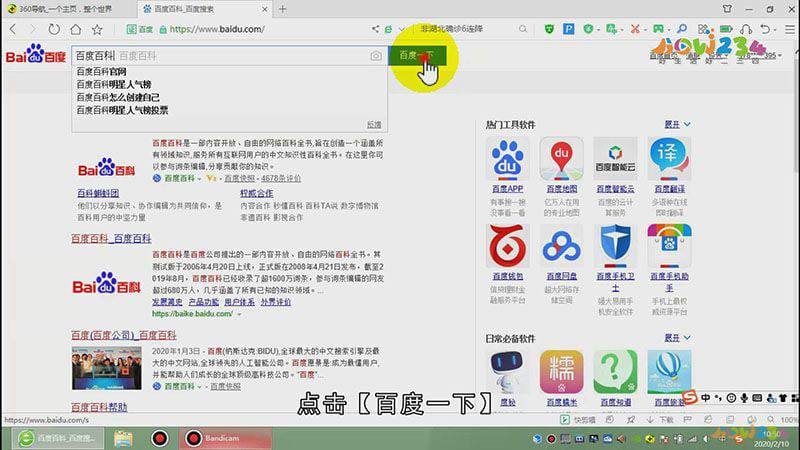Open the 百度手机助手 icon

pos(669,246)
